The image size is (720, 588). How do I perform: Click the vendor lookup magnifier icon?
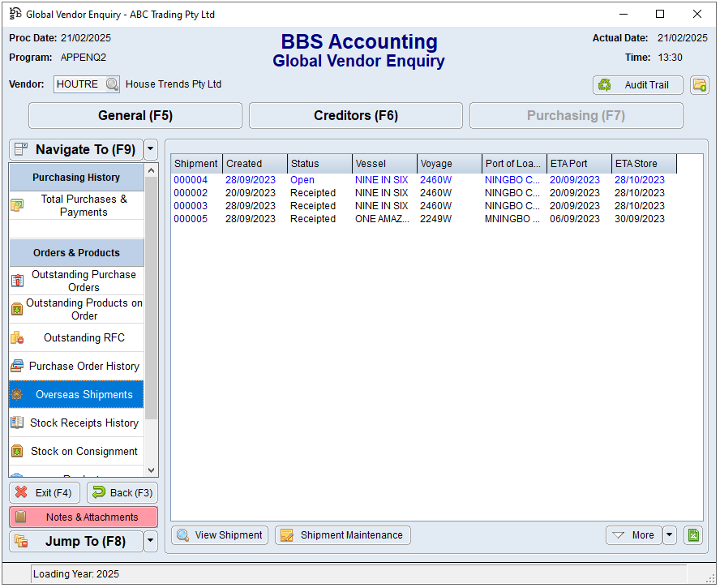[x=111, y=84]
